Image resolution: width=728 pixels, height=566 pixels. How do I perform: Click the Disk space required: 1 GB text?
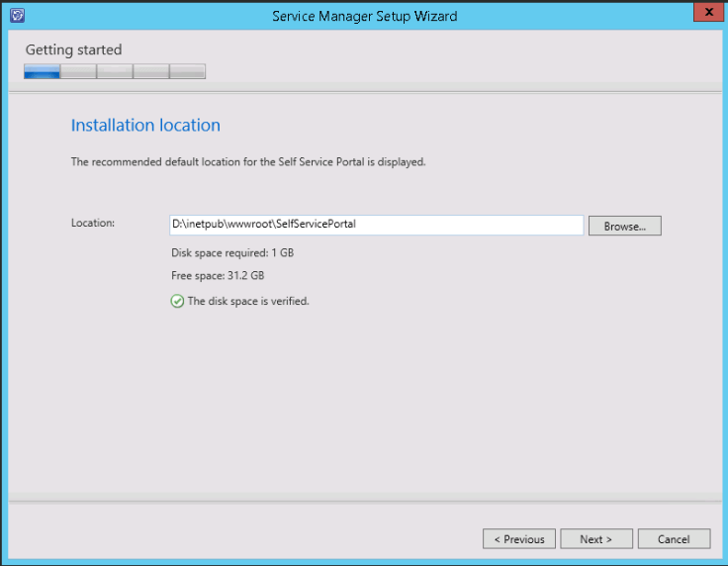[x=232, y=252]
